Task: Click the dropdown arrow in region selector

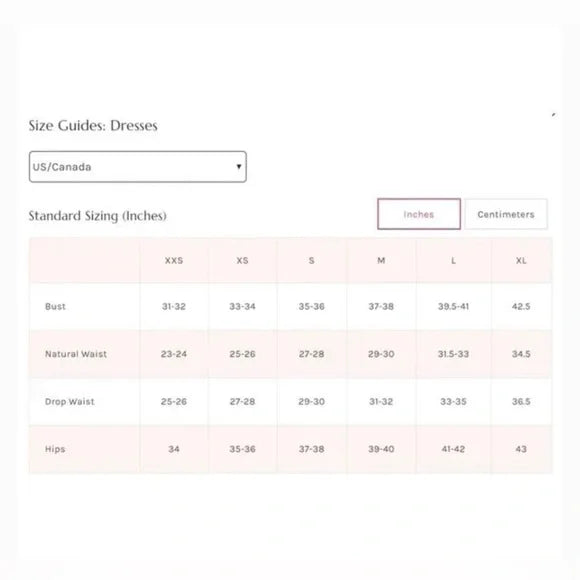Action: [x=239, y=166]
